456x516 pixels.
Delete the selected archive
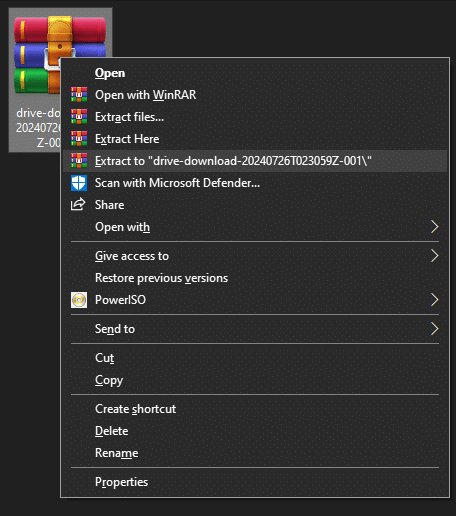tap(255, 431)
